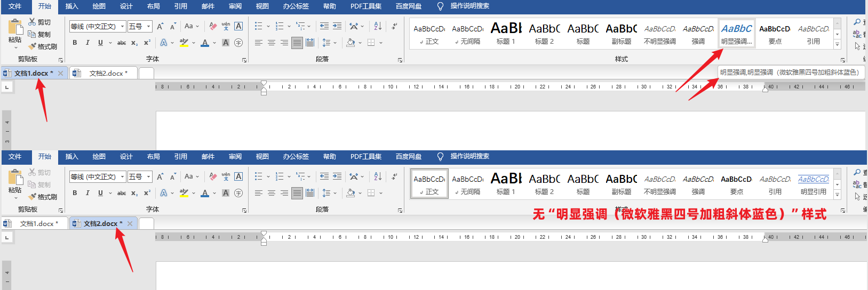Open 插入 tab in upper window
The width and height of the screenshot is (868, 290).
coord(71,6)
